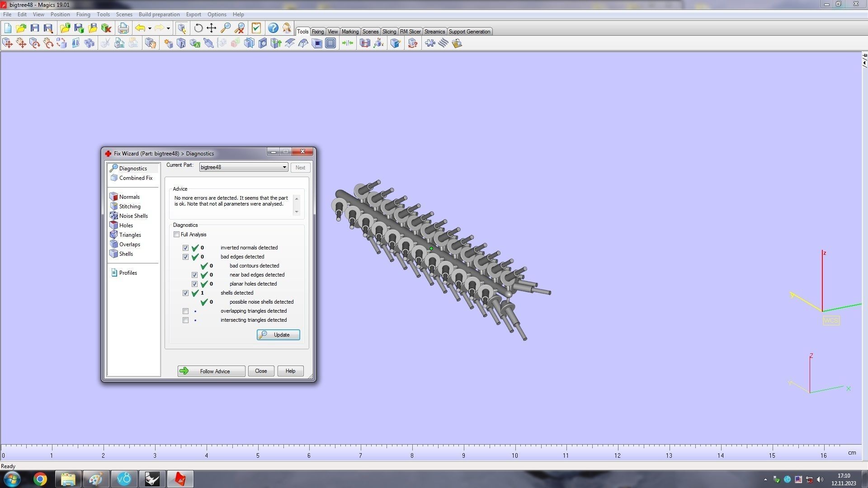Viewport: 868px width, 488px height.
Task: Enable the Full Analysis checkbox
Action: click(177, 235)
